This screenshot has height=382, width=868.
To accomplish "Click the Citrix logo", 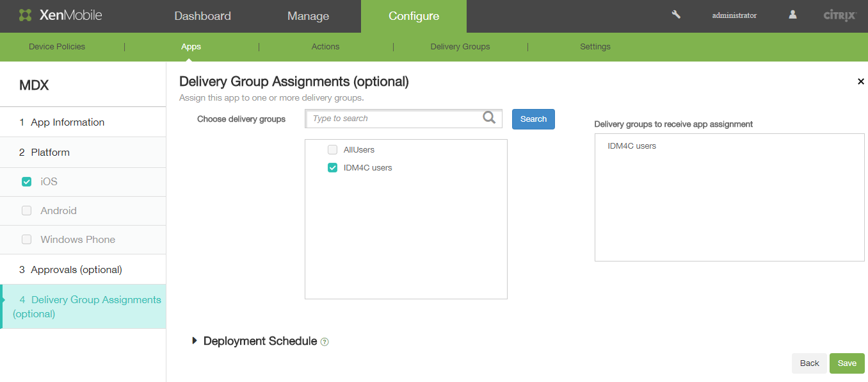I will tap(839, 15).
